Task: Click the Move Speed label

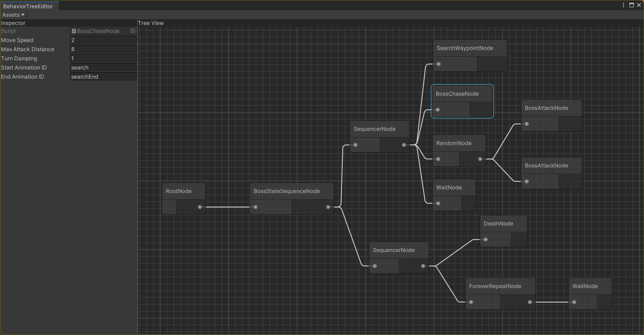Action: click(17, 40)
